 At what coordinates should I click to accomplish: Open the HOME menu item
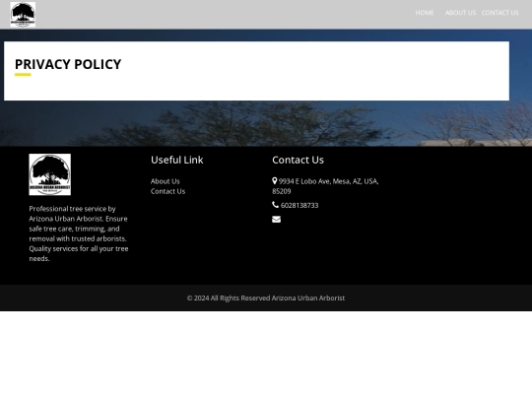coord(425,13)
